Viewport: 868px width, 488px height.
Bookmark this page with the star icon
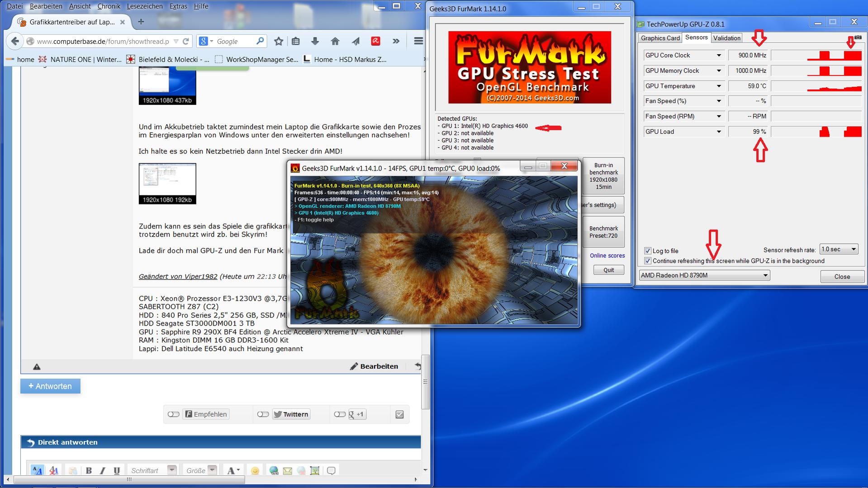[x=279, y=41]
